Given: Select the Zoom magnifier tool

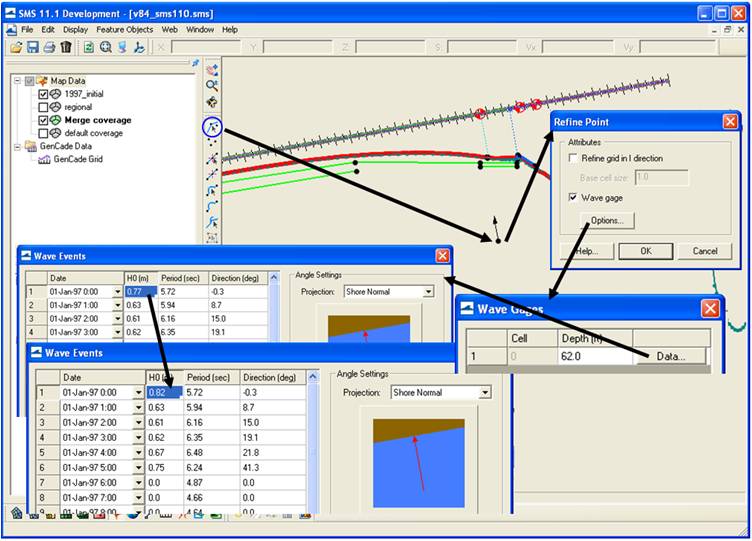Looking at the screenshot, I should (x=212, y=86).
